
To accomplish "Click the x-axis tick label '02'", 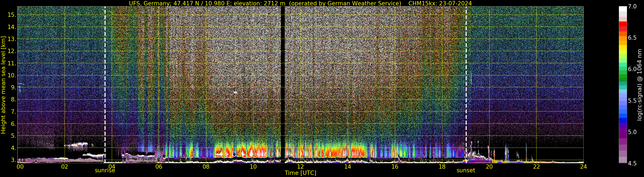I will point(65,167).
